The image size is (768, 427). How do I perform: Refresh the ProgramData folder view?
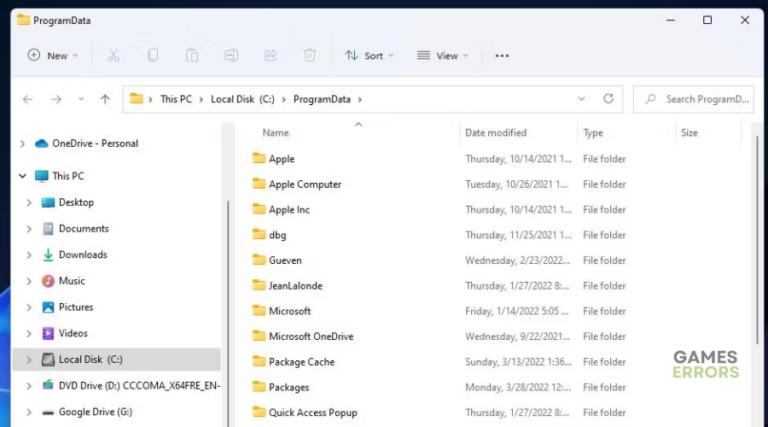[608, 99]
